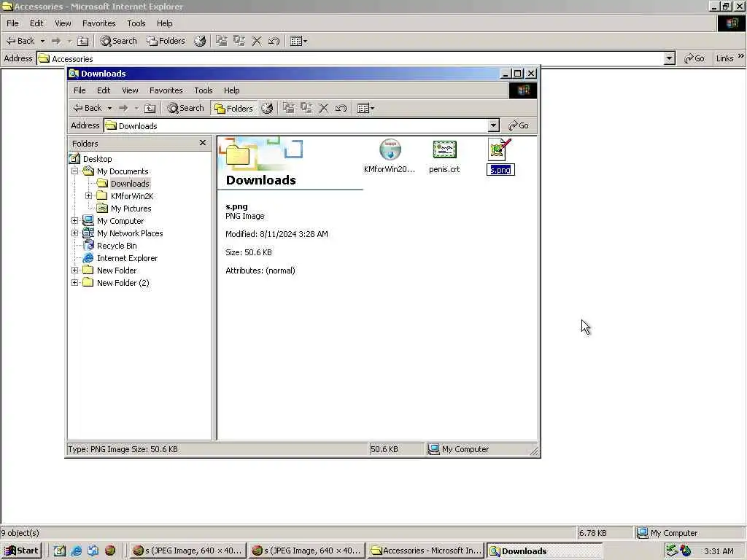This screenshot has width=747, height=560.
Task: Click Forward arrow in Downloads toolbar
Action: (123, 108)
